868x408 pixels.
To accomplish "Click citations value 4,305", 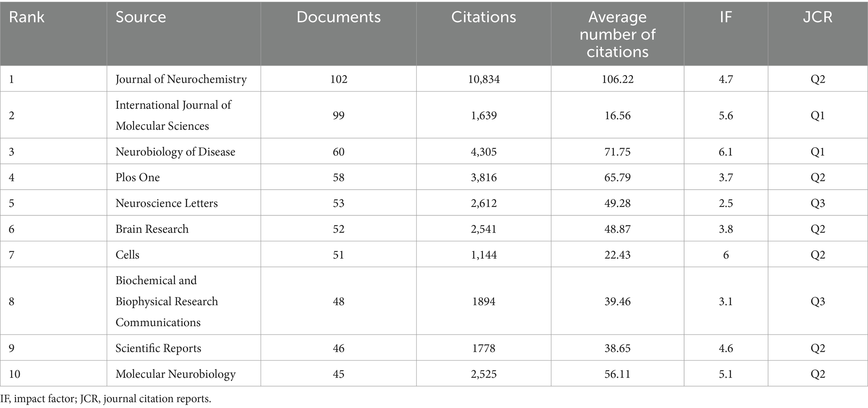I will (484, 152).
